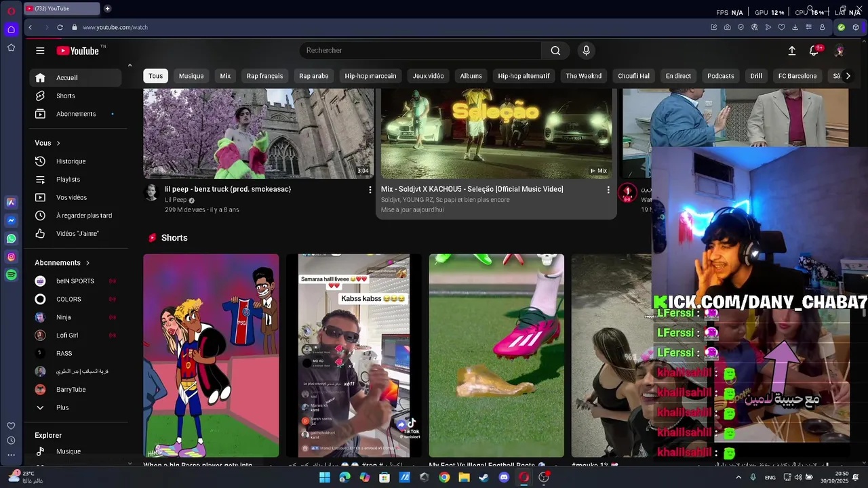Open Discord from the taskbar
The height and width of the screenshot is (488, 868).
(504, 477)
